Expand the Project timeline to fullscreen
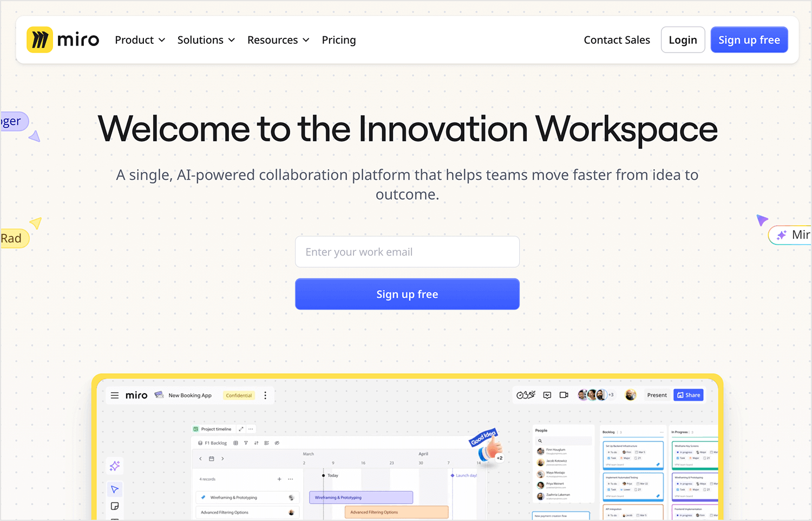Screen dimensions: 812x521 [x=241, y=429]
